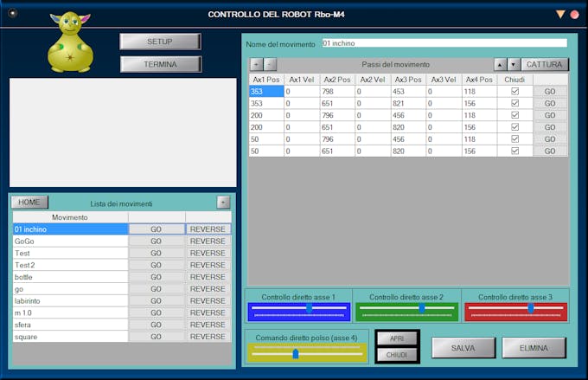Select highlighted Ax1 Pos cell 353
Viewport: 588px width, 380px height.
[266, 91]
